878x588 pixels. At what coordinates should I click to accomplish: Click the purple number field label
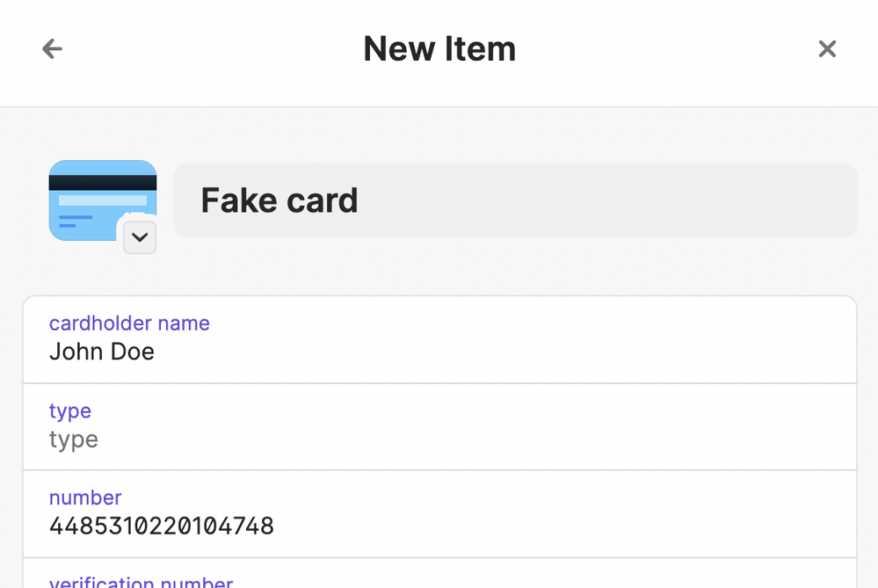(85, 497)
